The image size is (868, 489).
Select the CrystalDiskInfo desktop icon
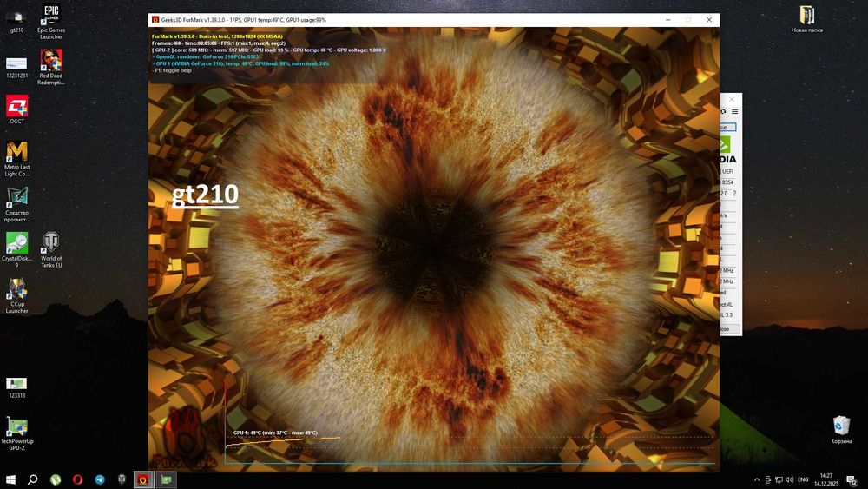(x=16, y=250)
